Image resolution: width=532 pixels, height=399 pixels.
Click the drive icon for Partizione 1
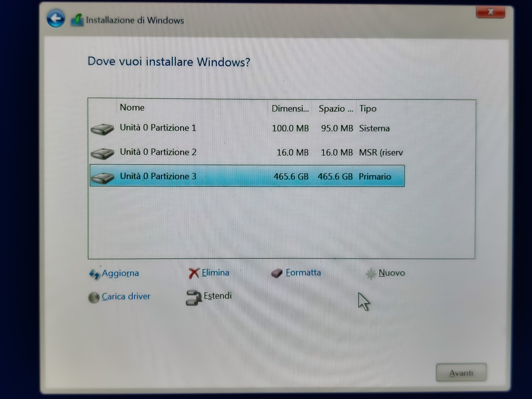pos(102,129)
